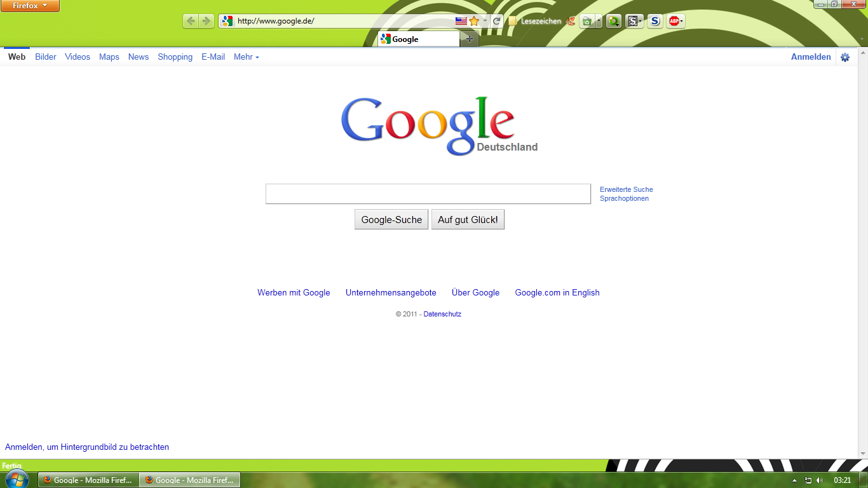The width and height of the screenshot is (868, 488).
Task: Click the taskbar clock showing 03:21
Action: tap(843, 480)
